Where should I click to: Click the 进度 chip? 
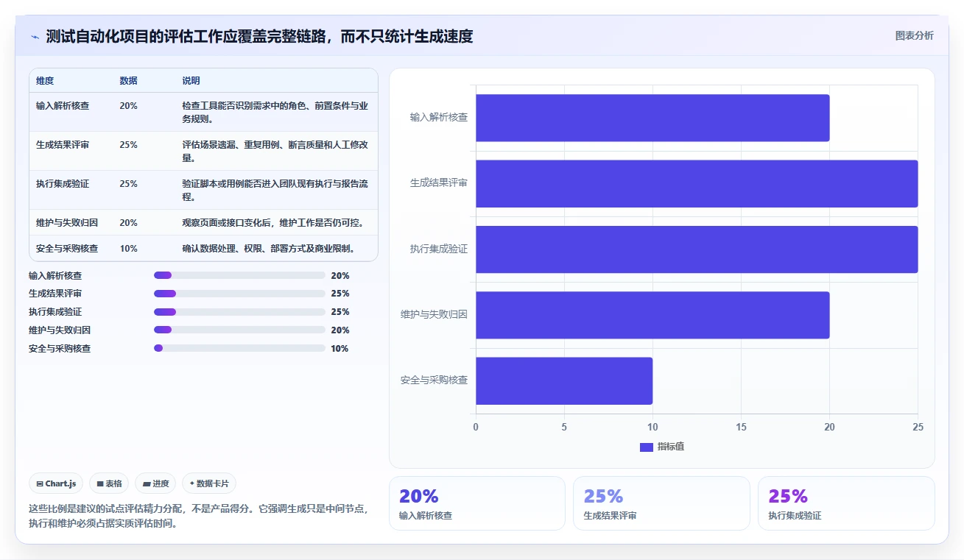click(155, 483)
